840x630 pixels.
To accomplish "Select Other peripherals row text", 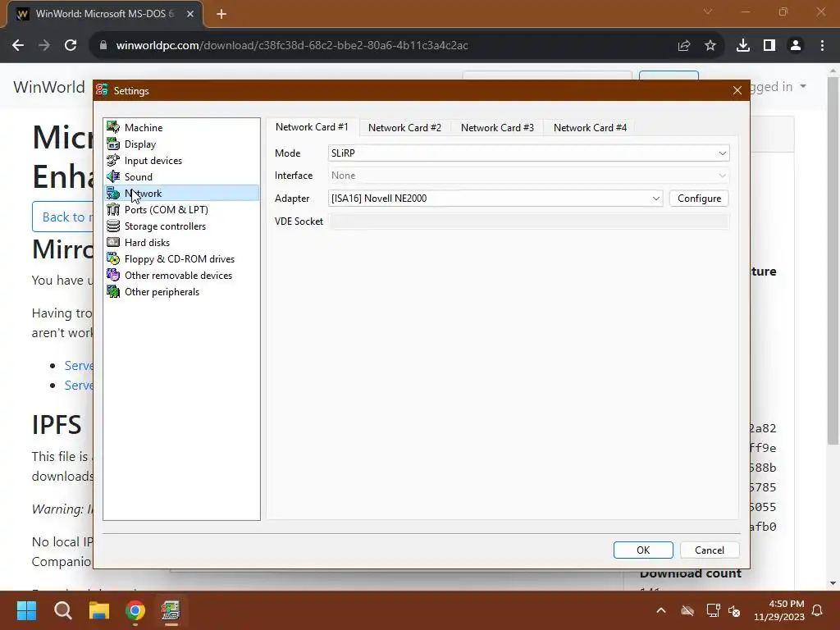I will point(162,292).
